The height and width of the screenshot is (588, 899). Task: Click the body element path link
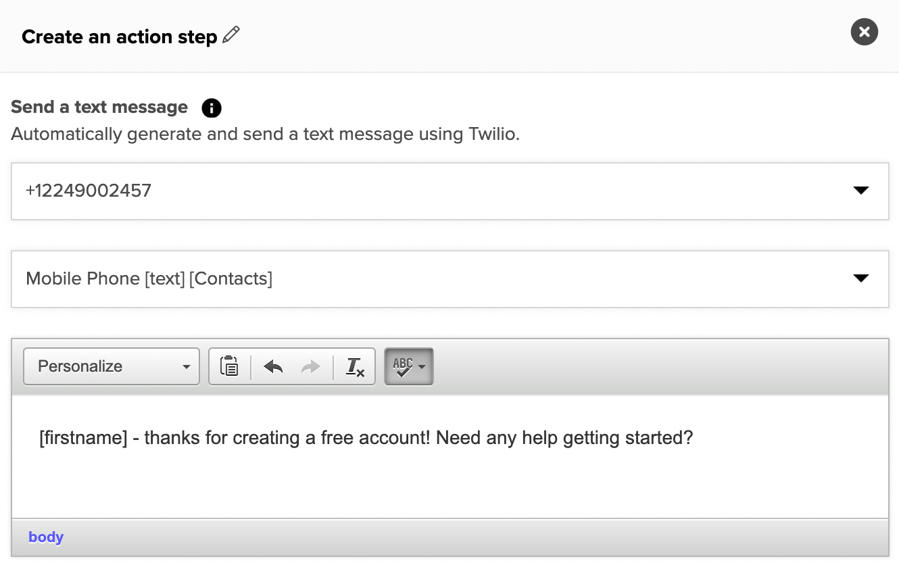point(46,537)
